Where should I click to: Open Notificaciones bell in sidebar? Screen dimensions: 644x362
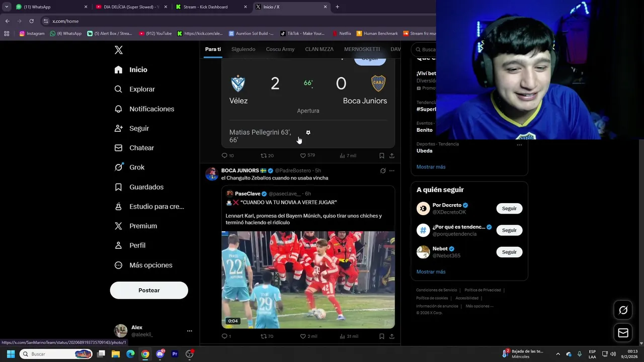click(x=144, y=109)
